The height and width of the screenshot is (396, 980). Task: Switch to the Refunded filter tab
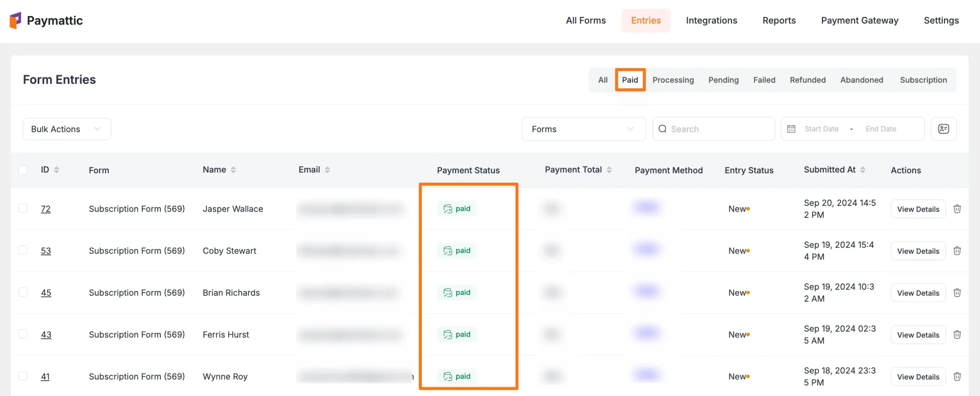pyautogui.click(x=808, y=80)
